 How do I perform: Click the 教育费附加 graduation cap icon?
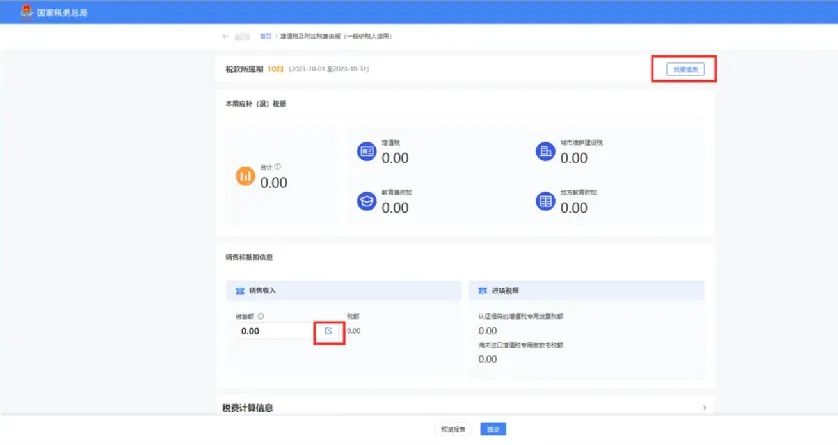tap(365, 201)
